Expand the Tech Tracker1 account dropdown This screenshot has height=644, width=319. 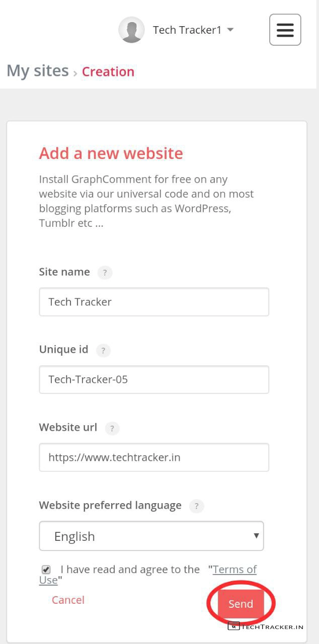[230, 30]
